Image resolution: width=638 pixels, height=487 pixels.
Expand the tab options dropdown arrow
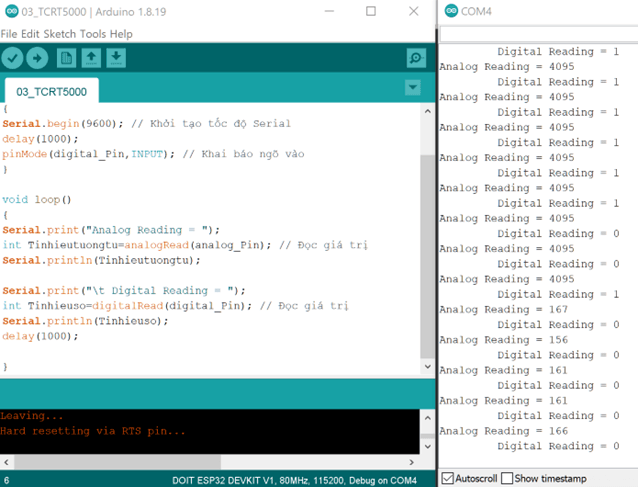[412, 88]
